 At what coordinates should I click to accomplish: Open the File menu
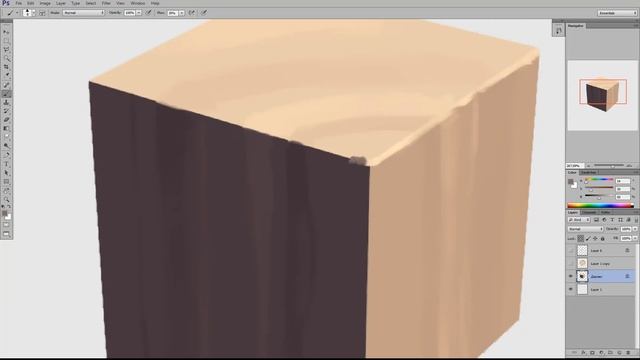click(x=19, y=3)
